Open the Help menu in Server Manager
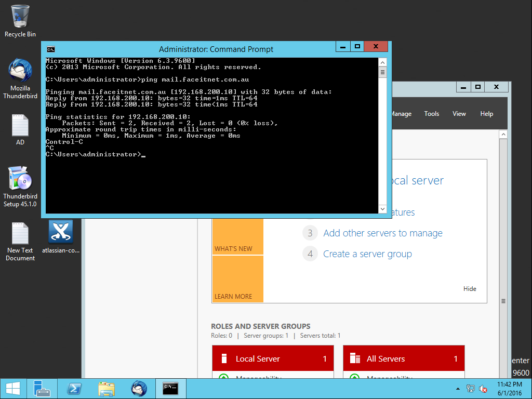 (486, 114)
